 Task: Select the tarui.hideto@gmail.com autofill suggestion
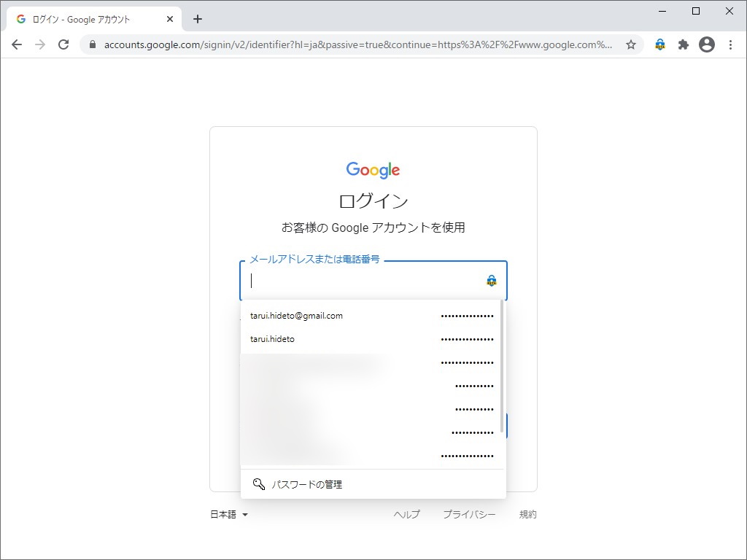[295, 315]
